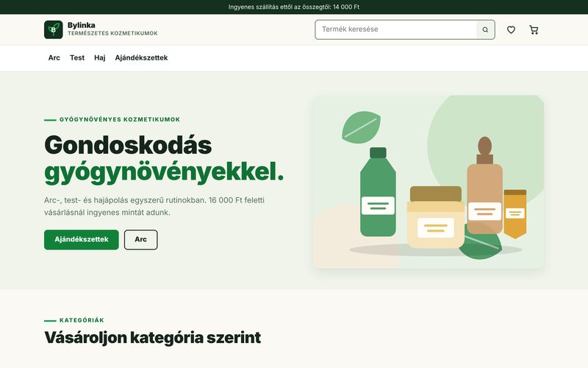
Task: Click the cosmetics bottles hero illustration
Action: 429,182
